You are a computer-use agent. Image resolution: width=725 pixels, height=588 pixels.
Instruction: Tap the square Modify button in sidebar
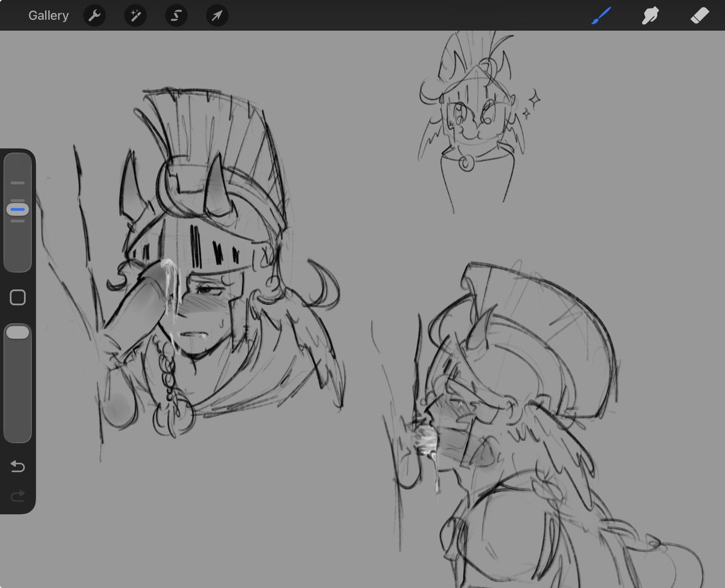pyautogui.click(x=18, y=297)
